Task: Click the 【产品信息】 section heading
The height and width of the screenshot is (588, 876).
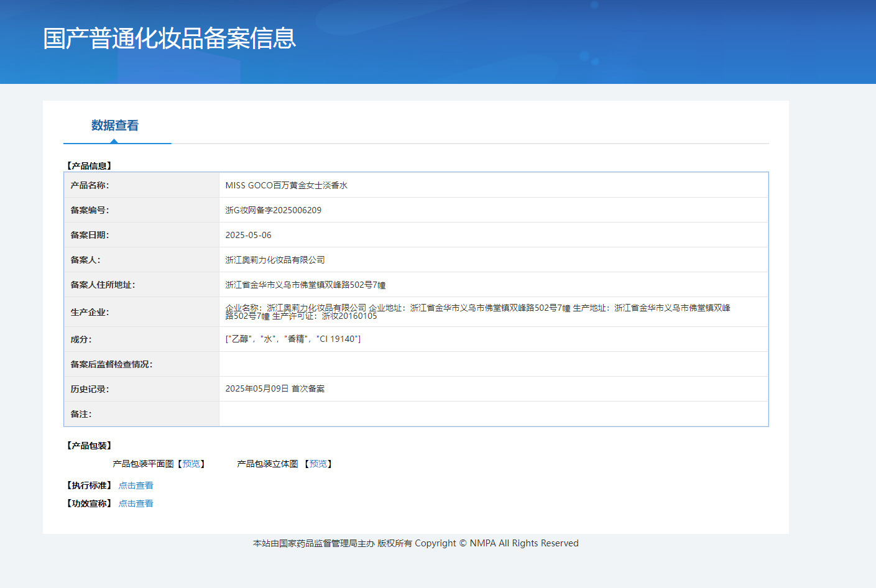Action: (x=89, y=166)
